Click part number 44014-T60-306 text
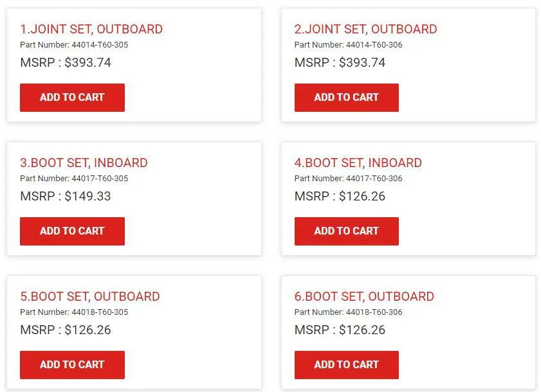Image resolution: width=541 pixels, height=392 pixels. (374, 45)
